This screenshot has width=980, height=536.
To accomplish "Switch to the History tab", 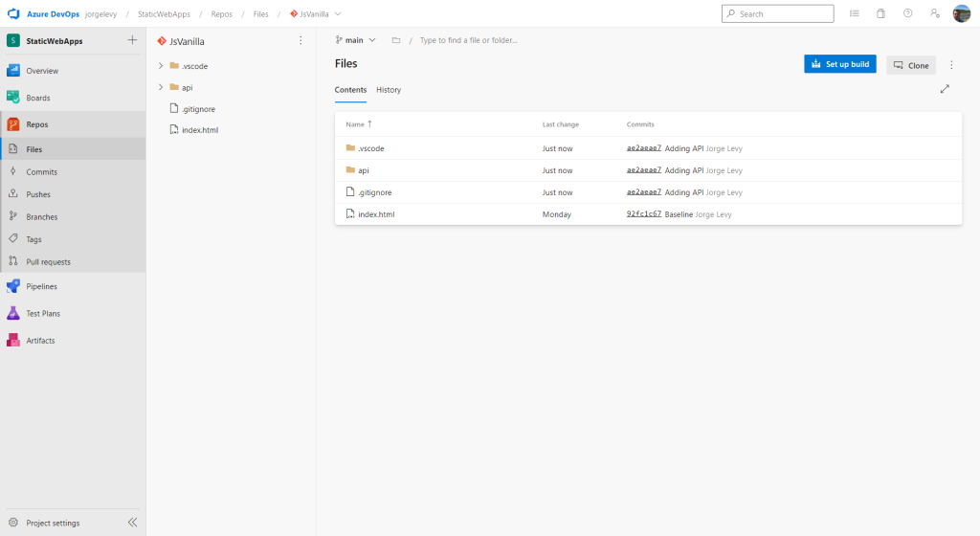I will click(389, 90).
